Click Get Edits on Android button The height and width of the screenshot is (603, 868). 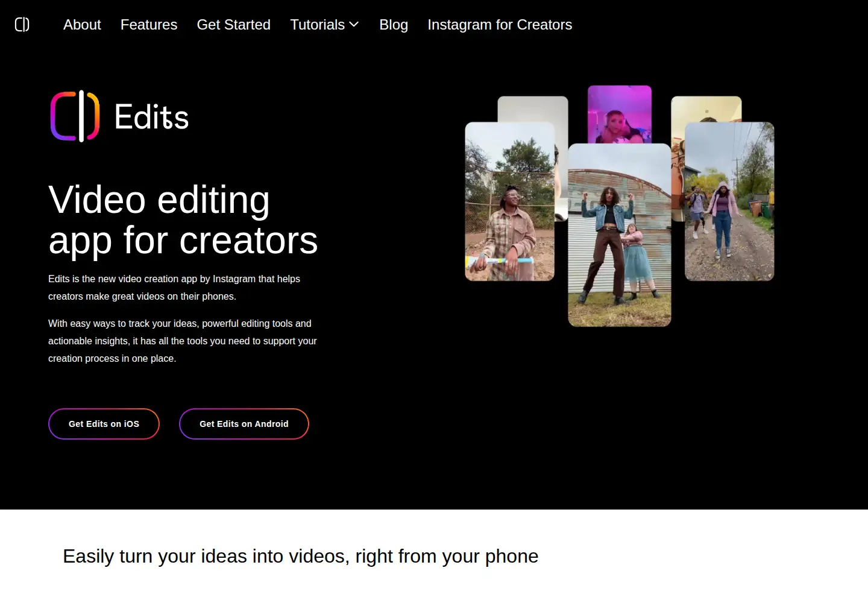tap(244, 424)
